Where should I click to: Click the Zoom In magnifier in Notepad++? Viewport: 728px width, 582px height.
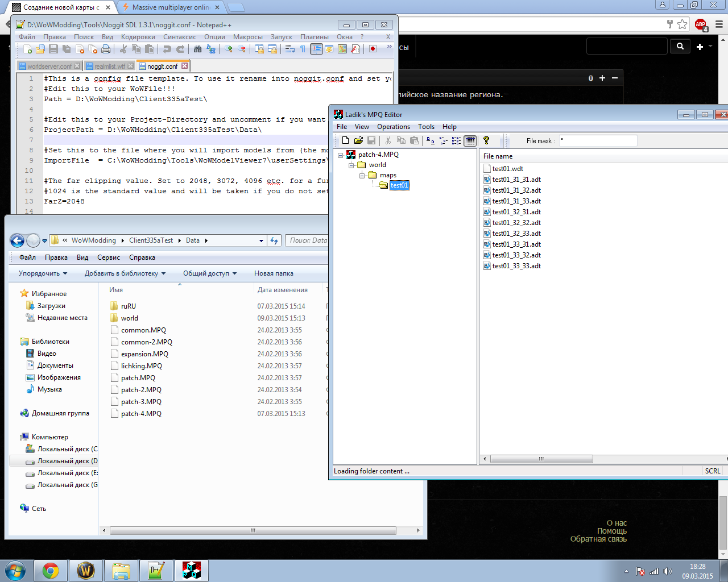tap(228, 49)
